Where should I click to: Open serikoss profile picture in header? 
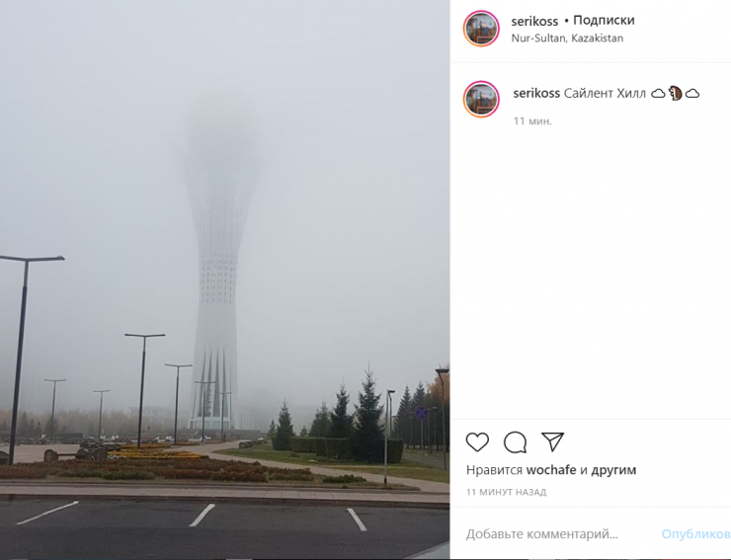(x=481, y=28)
